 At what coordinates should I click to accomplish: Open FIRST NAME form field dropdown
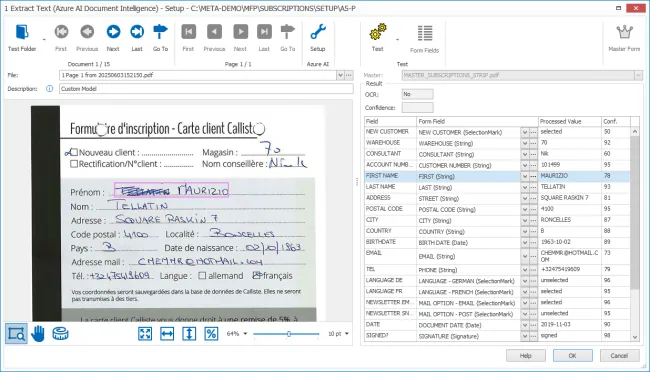pyautogui.click(x=525, y=176)
